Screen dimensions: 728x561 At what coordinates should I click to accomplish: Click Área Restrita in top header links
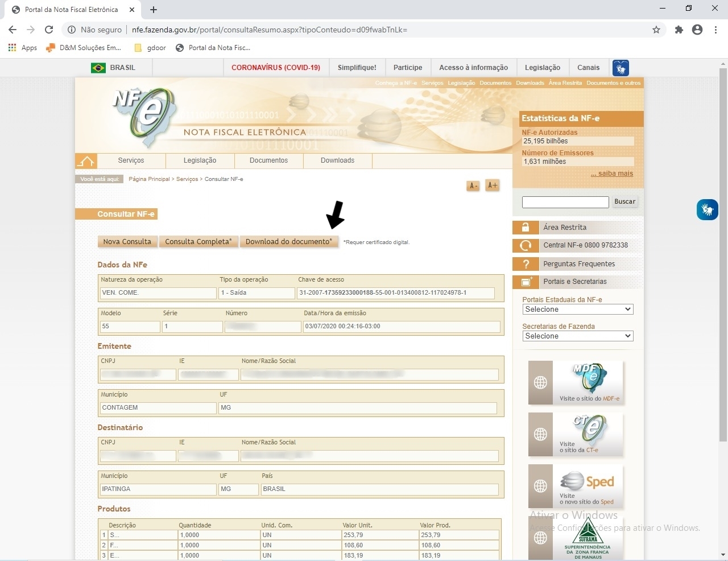(565, 83)
